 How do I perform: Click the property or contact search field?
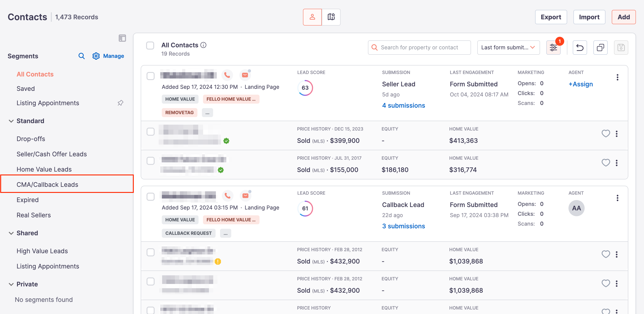coord(419,47)
